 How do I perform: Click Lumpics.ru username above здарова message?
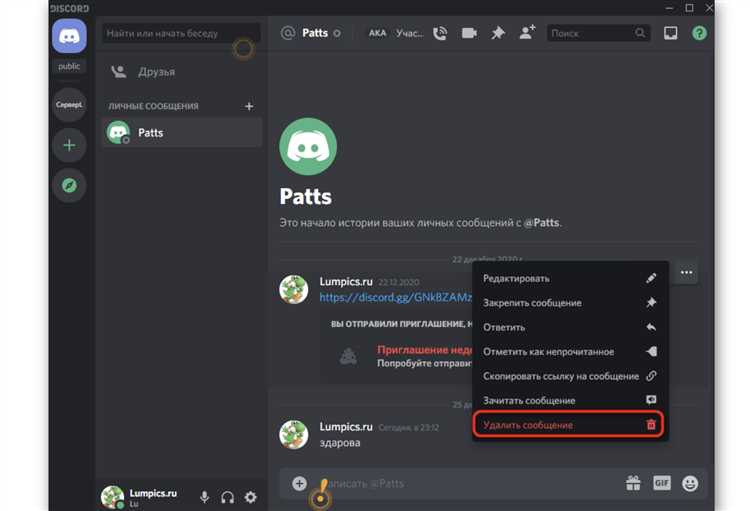pyautogui.click(x=346, y=427)
